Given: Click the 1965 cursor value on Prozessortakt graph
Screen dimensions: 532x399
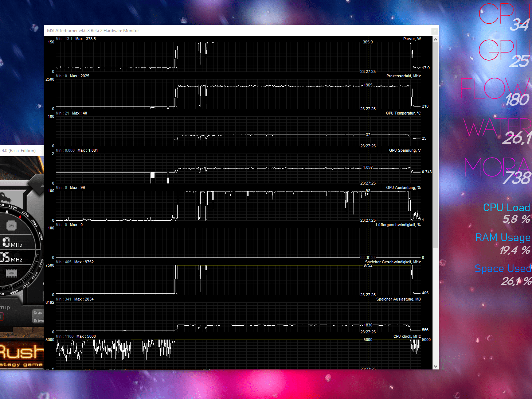Looking at the screenshot, I should pyautogui.click(x=368, y=85).
